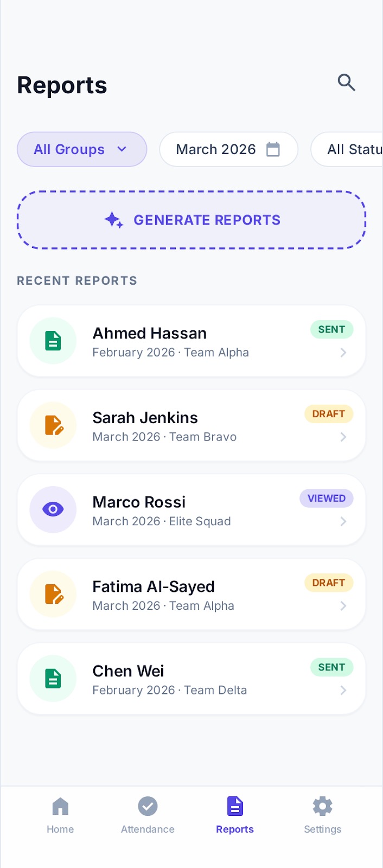Open the March 2026 month selector
The width and height of the screenshot is (383, 868).
(x=228, y=149)
